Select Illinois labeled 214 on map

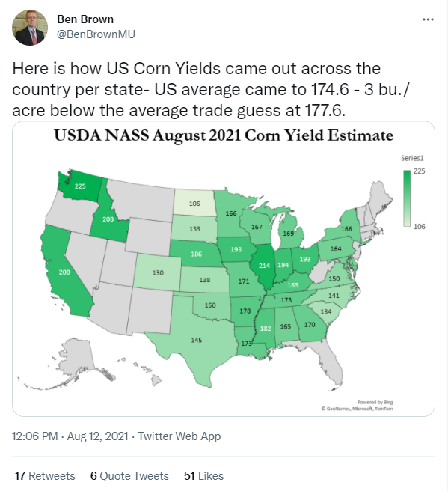point(264,266)
